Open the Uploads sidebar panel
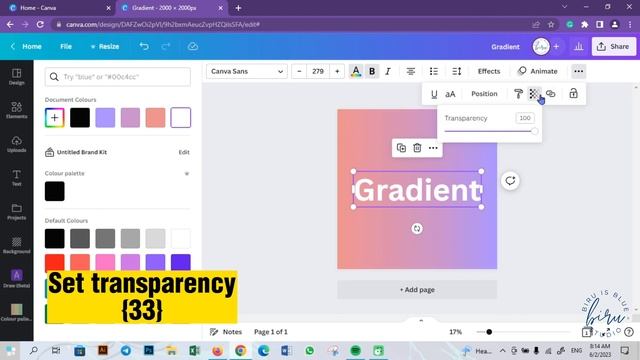 [x=16, y=144]
